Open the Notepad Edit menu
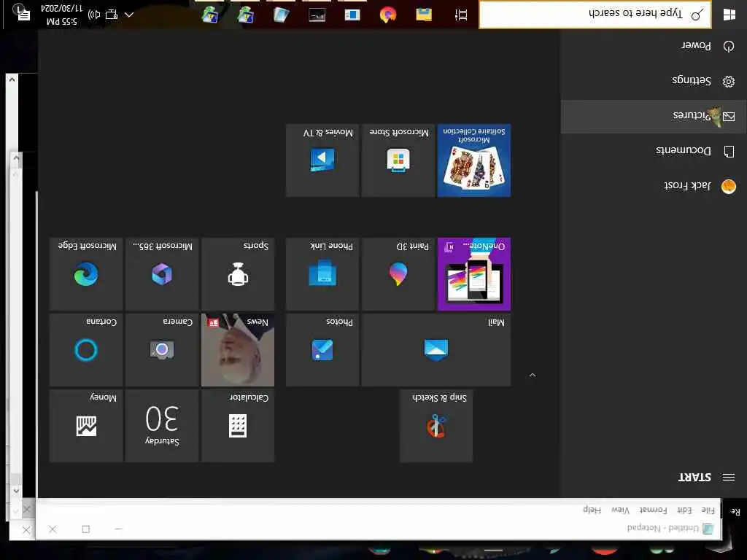Screen dimensions: 747x560 (684, 510)
